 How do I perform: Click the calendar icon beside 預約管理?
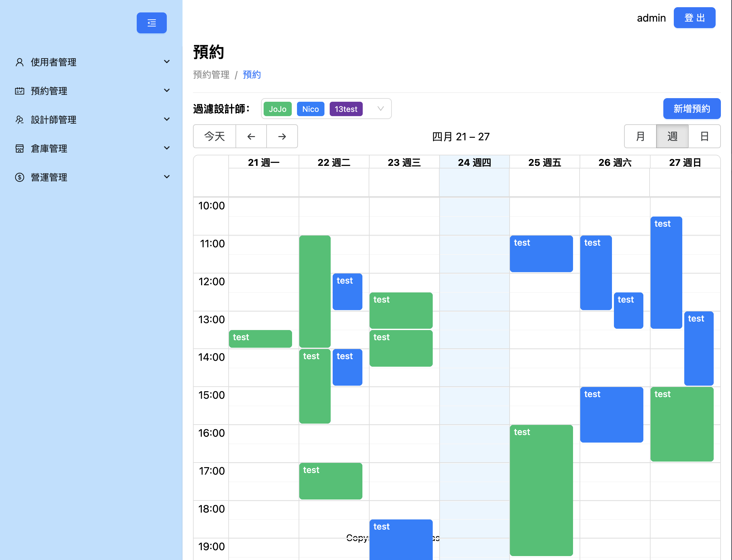coord(19,91)
